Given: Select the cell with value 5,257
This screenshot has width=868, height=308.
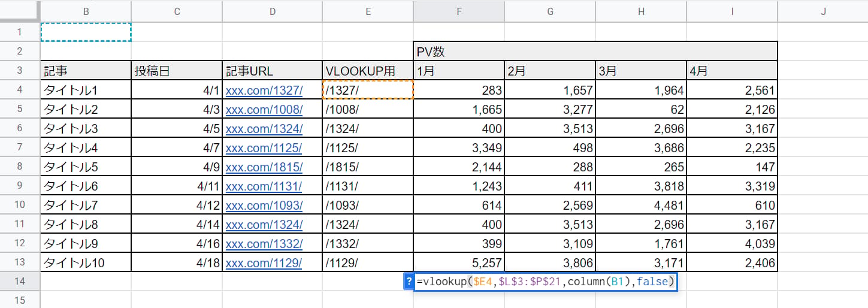Looking at the screenshot, I should click(x=459, y=262).
